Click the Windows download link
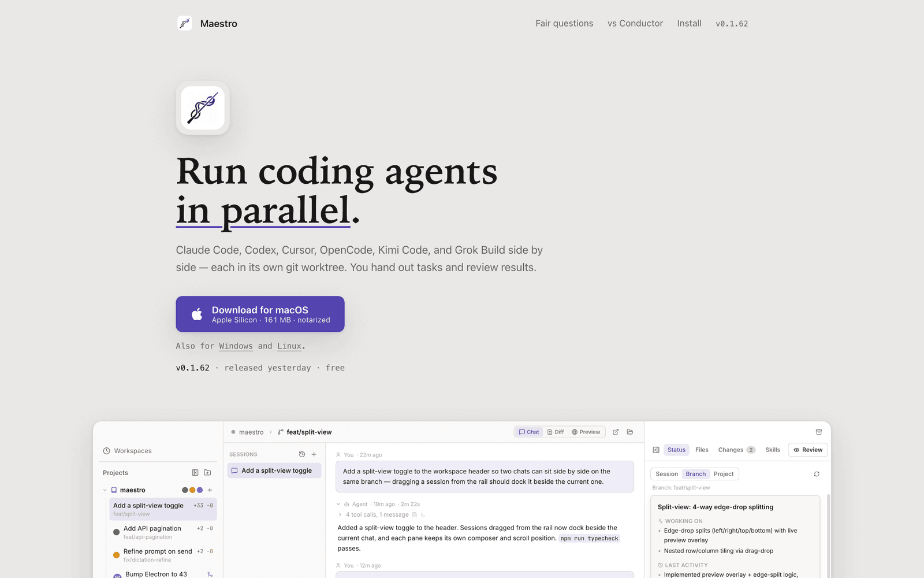Image resolution: width=924 pixels, height=578 pixels. coord(236,346)
